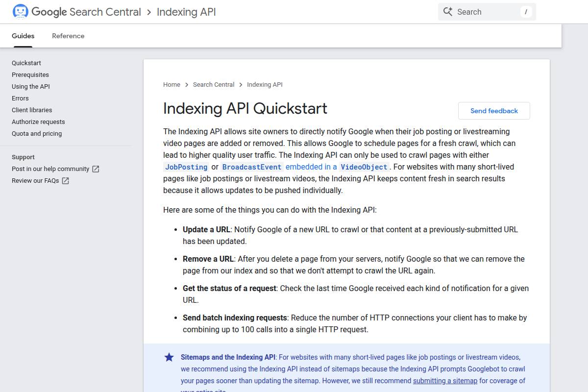Open the Client libraries page

coord(31,110)
